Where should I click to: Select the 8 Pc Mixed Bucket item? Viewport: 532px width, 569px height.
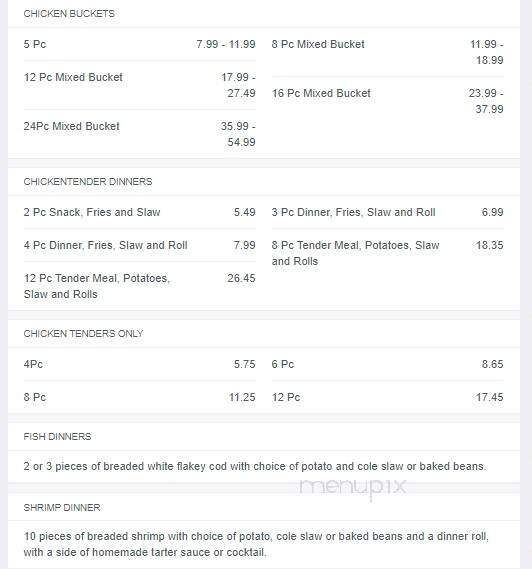[x=388, y=52]
